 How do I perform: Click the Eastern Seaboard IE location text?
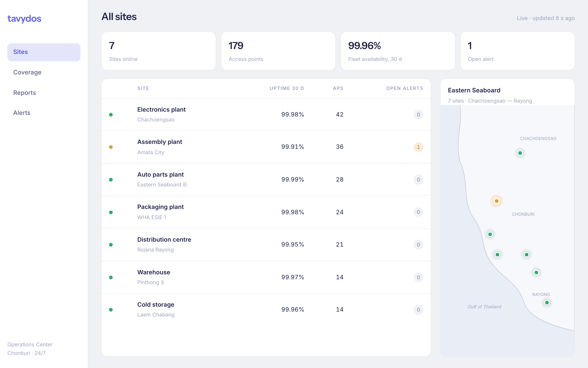pos(162,185)
